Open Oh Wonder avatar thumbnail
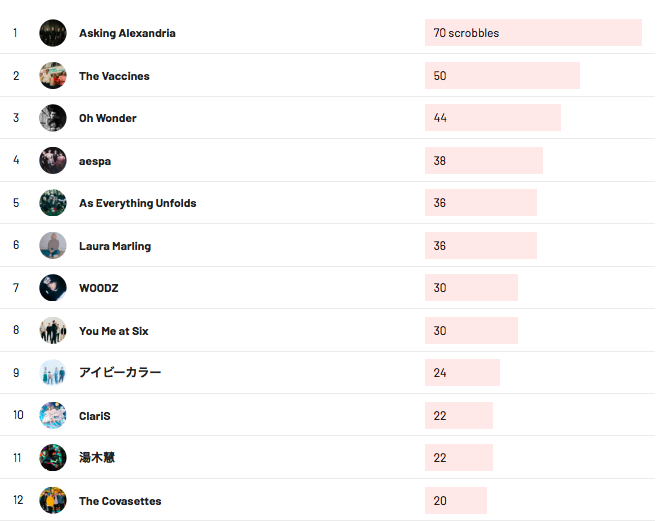 53,118
